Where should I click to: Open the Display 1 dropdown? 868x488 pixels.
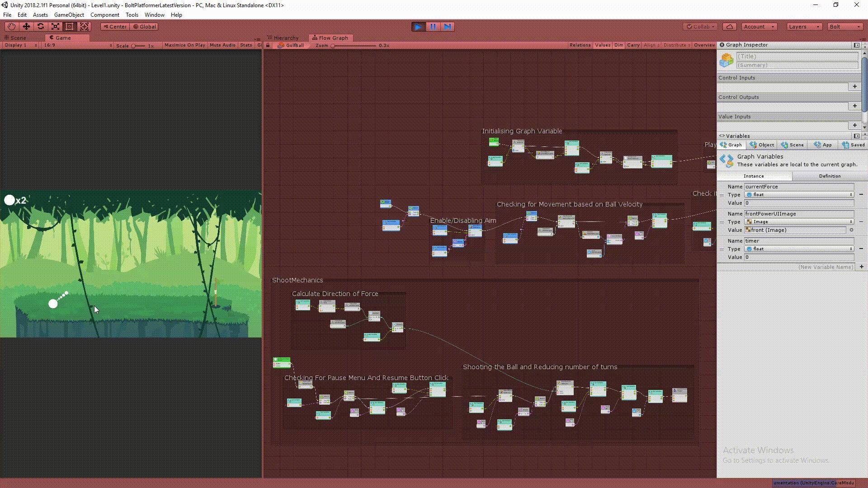click(x=21, y=45)
